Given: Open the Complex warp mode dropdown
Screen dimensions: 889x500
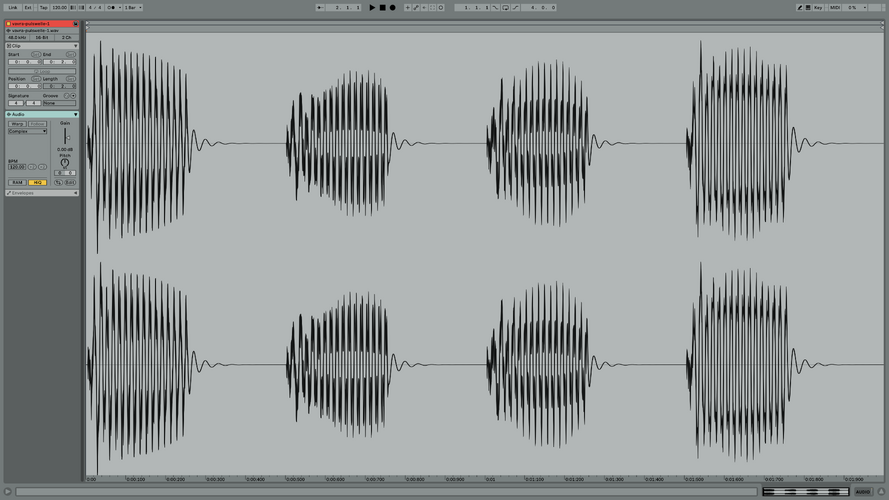Looking at the screenshot, I should (27, 131).
